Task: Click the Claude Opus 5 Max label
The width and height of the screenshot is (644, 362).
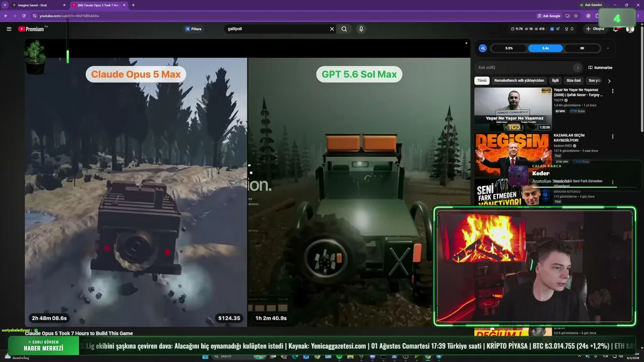Action: [136, 74]
